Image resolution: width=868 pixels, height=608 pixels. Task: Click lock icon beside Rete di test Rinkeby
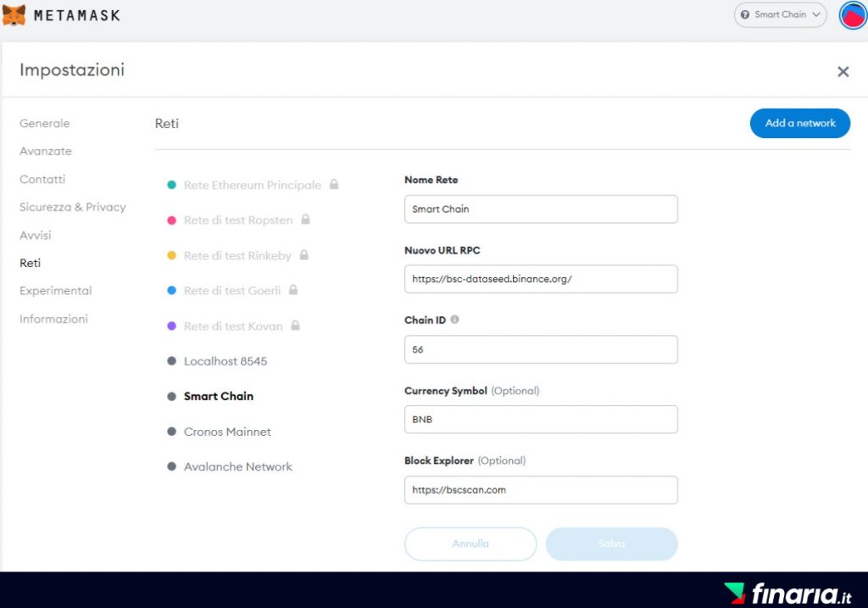point(304,254)
